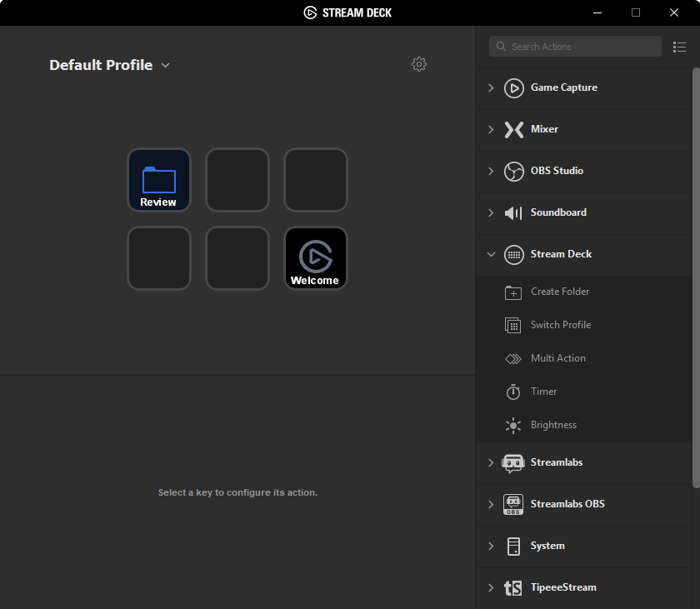Select the Welcome key with Elgato logo
This screenshot has height=609, width=700.
click(x=316, y=258)
